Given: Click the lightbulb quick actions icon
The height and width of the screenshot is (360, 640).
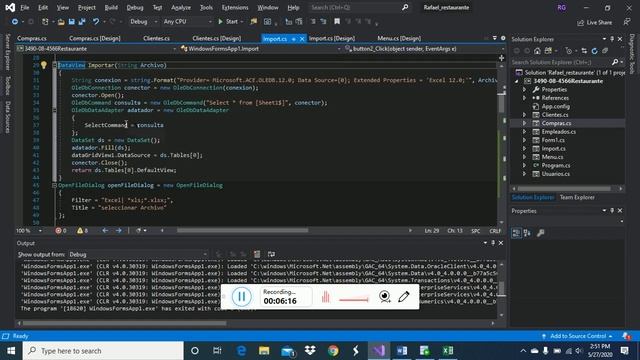Looking at the screenshot, I should [x=44, y=65].
